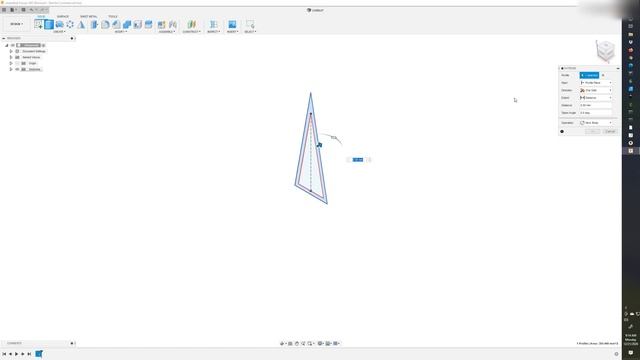Open the data panel grid icon
640x360 pixels.
[x=4, y=10]
